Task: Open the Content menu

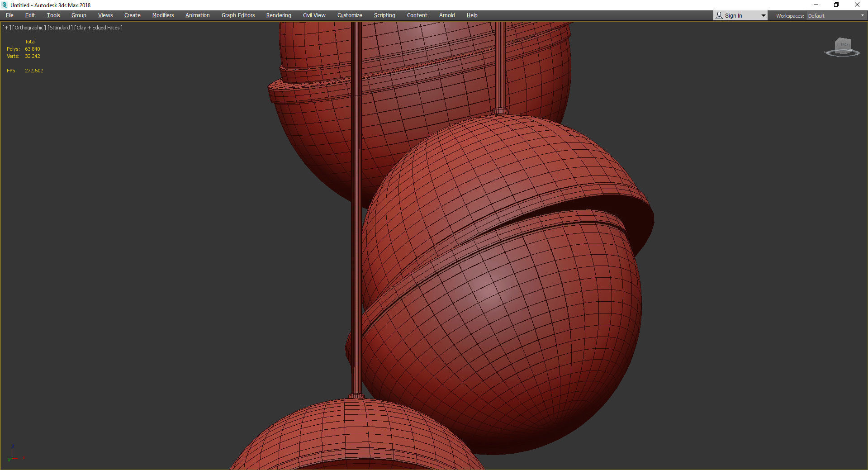Action: point(417,15)
